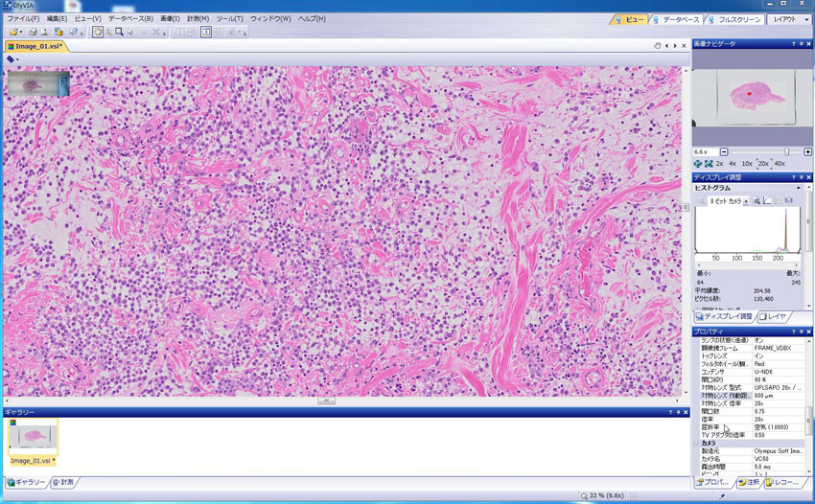The height and width of the screenshot is (504, 815).
Task: Click the single-view layout icon in toolbar
Action: 205,33
